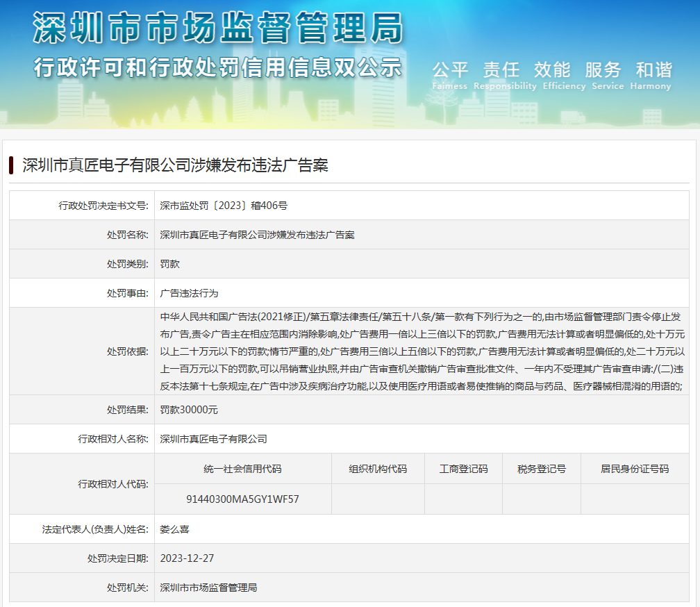Click the 处罚名称 row label
This screenshot has height=607, width=700.
tap(128, 235)
